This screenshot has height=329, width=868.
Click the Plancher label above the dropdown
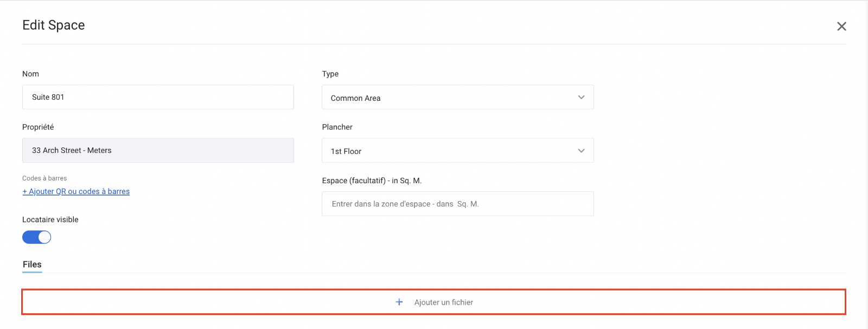pyautogui.click(x=337, y=127)
